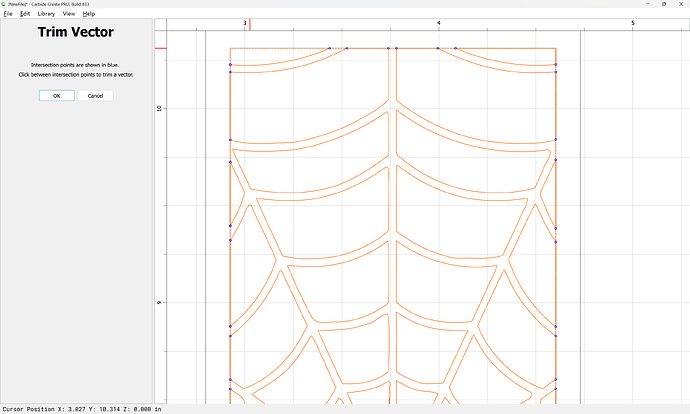Click the Carbide Create icon in title bar
This screenshot has width=690, height=414.
click(4, 4)
